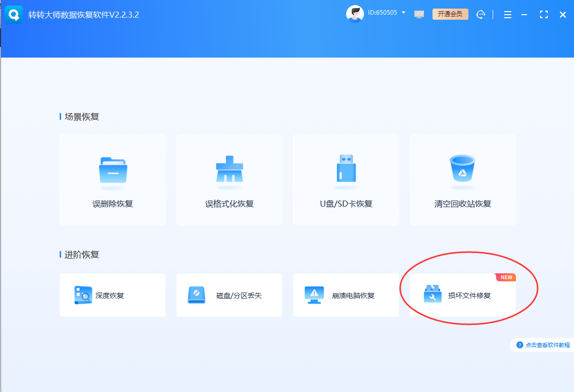Click the screen-sharing monitor icon in title bar
This screenshot has width=574, height=392.
[x=419, y=14]
